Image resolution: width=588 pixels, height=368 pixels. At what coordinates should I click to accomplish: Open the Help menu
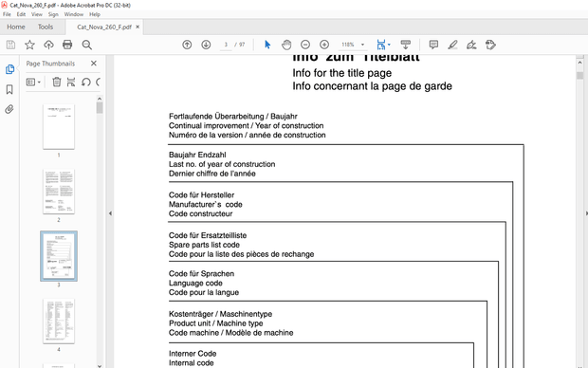point(95,14)
